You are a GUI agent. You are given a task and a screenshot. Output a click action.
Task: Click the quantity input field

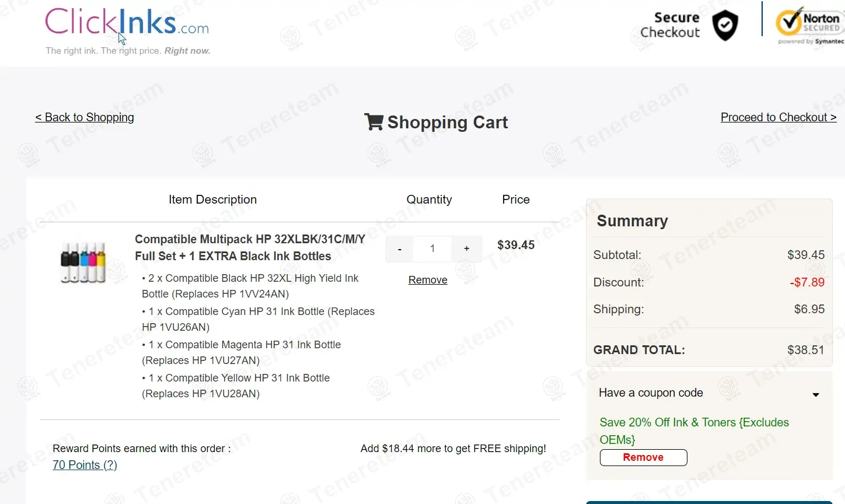(x=432, y=249)
